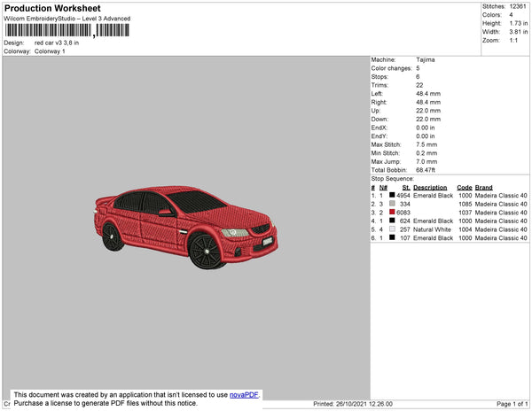
Task: Click thread code 1004
Action: pyautogui.click(x=465, y=229)
